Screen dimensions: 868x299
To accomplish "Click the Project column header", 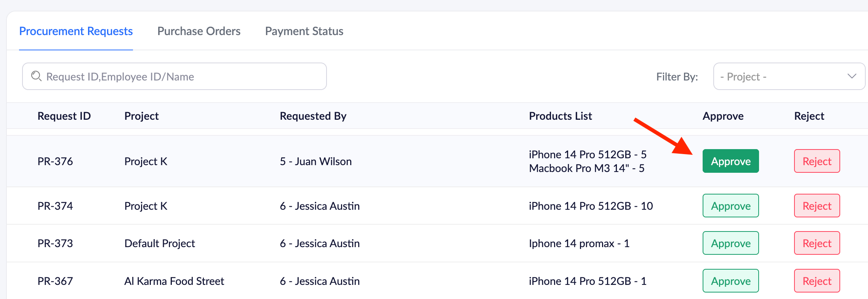I will click(141, 116).
